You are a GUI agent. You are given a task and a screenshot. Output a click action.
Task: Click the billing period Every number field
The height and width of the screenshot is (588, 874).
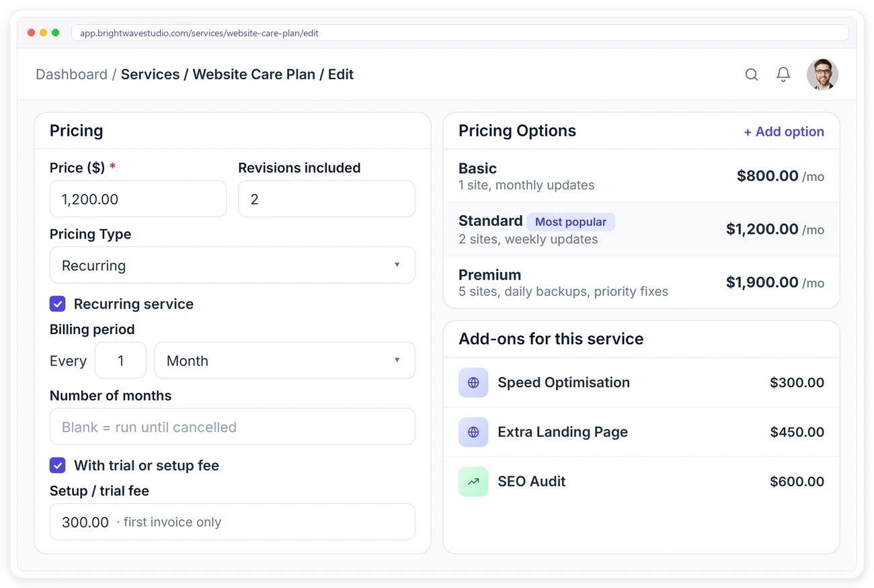[x=120, y=361]
